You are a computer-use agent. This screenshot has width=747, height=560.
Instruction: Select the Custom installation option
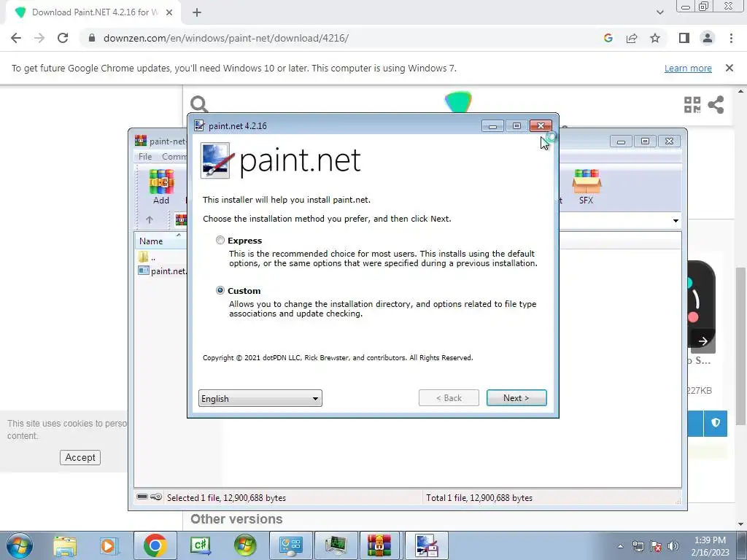pyautogui.click(x=220, y=290)
